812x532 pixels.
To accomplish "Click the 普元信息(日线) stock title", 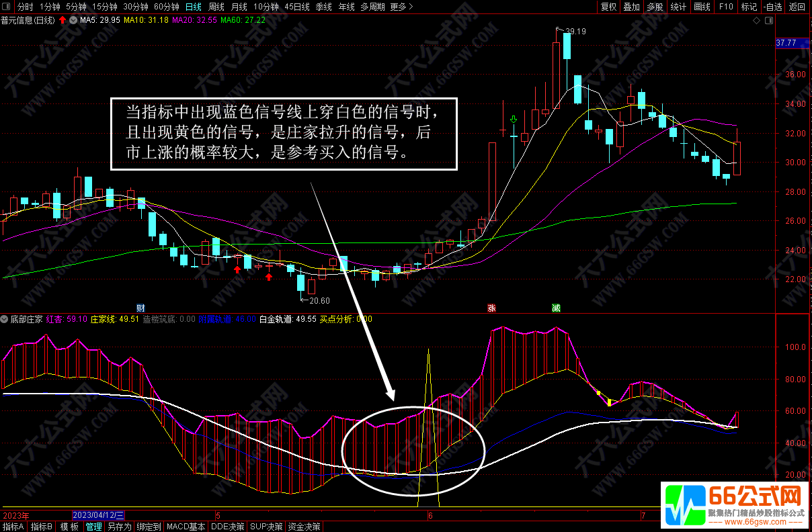I will (x=29, y=20).
